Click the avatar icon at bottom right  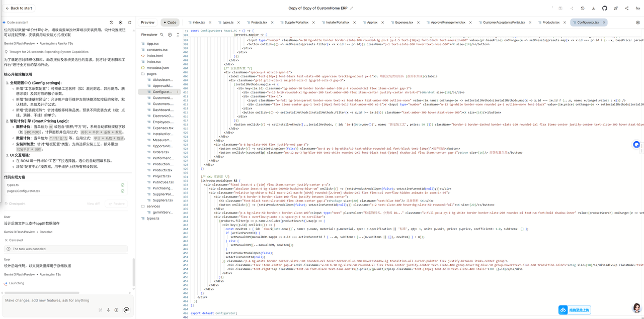(x=637, y=307)
